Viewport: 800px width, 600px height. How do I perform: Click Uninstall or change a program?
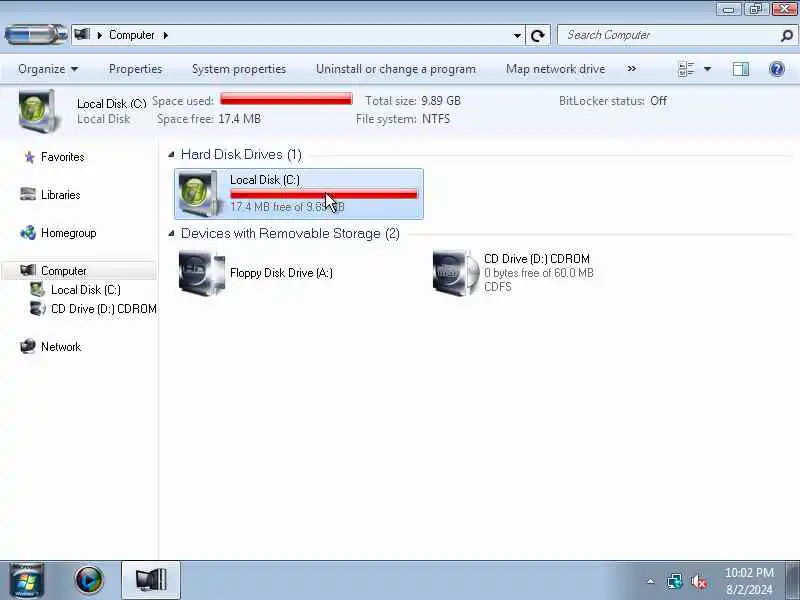pos(395,69)
